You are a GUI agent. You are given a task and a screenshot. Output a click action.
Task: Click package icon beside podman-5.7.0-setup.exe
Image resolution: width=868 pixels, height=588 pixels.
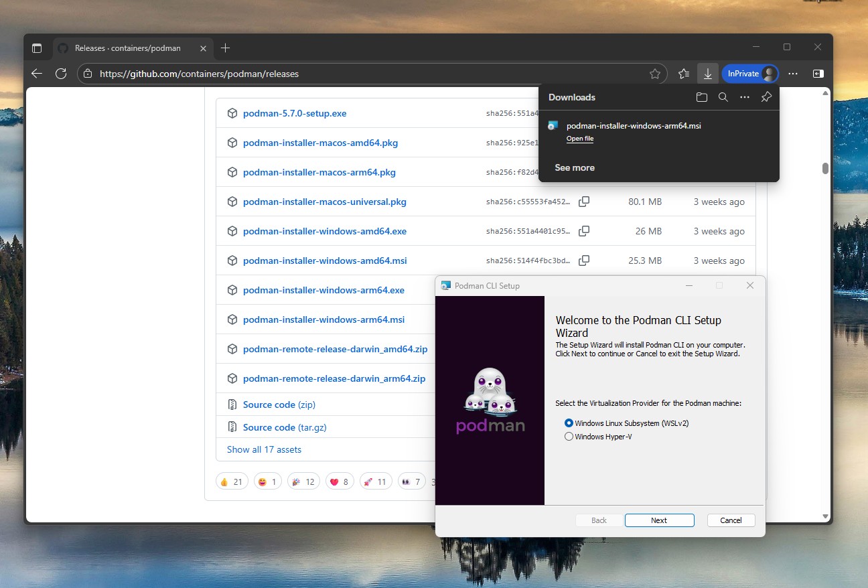(x=232, y=113)
